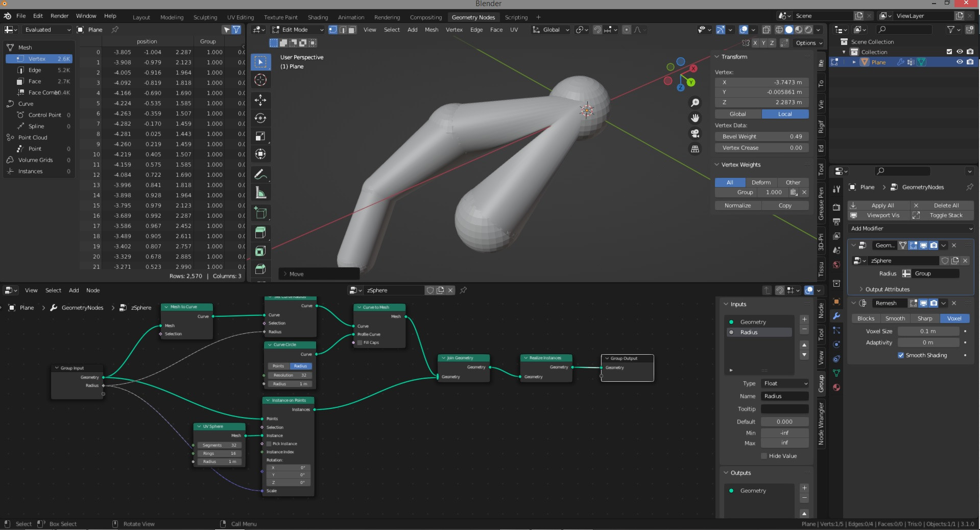The width and height of the screenshot is (980, 530).
Task: Select the Move tool in viewport toolbar
Action: point(260,101)
